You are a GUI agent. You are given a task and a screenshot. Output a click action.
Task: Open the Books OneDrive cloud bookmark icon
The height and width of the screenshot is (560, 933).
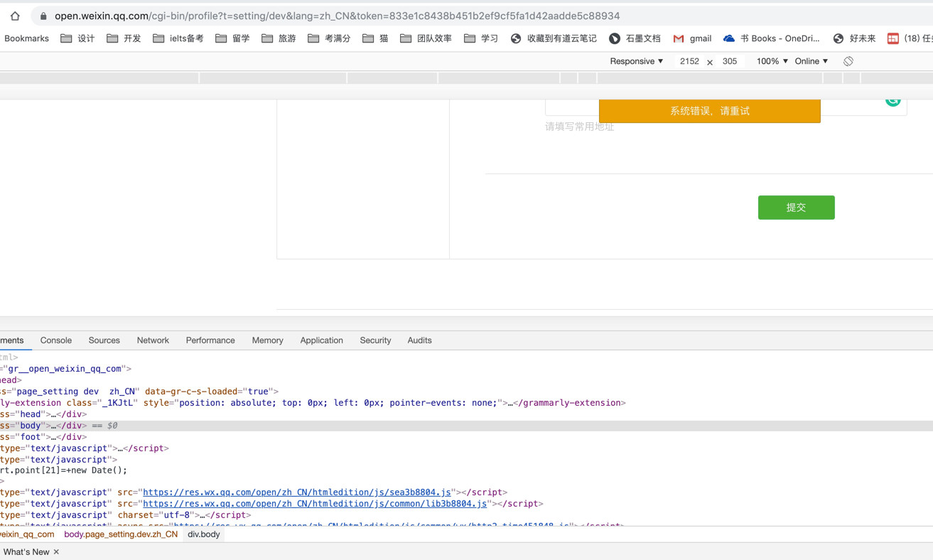(729, 38)
